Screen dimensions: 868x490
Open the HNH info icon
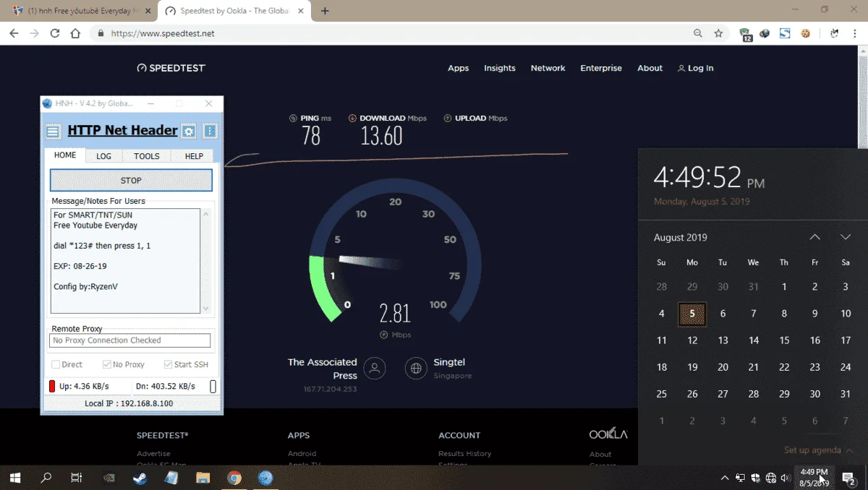pyautogui.click(x=210, y=132)
